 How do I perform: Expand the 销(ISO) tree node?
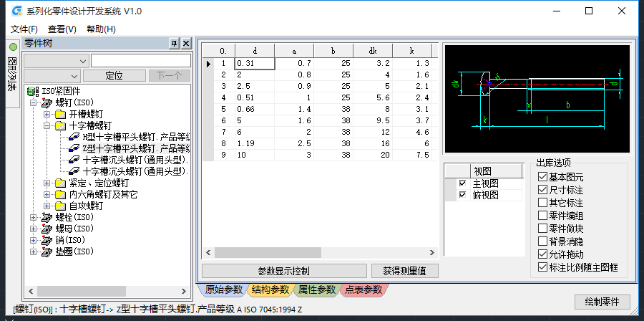coord(33,240)
